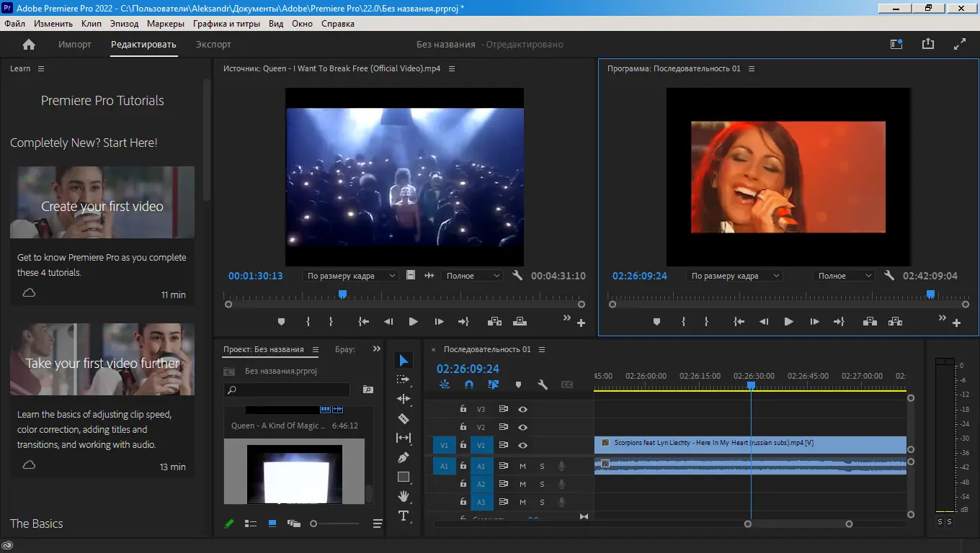Viewport: 980px width, 553px height.
Task: Open timeline display settings via wrench icon
Action: tap(543, 385)
